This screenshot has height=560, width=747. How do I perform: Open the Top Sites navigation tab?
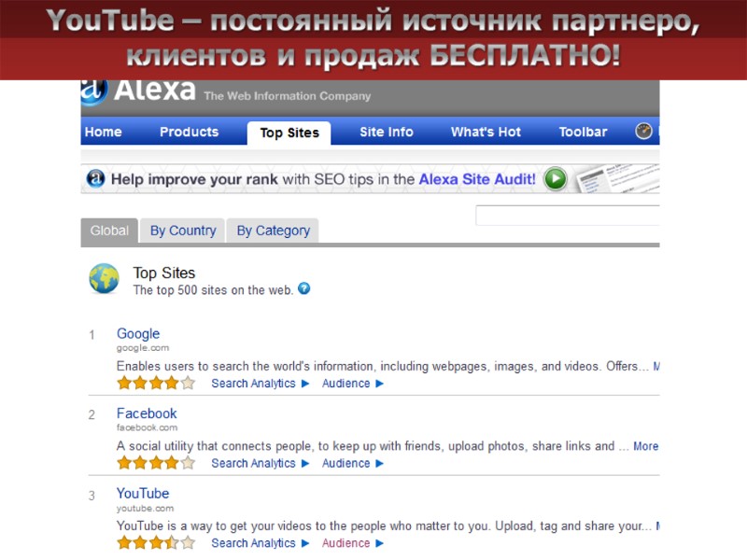(x=289, y=133)
